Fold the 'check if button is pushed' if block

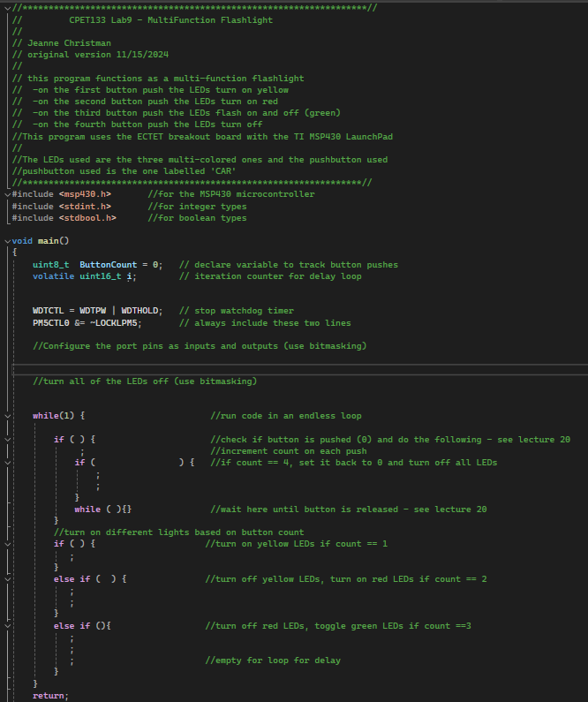pos(8,440)
